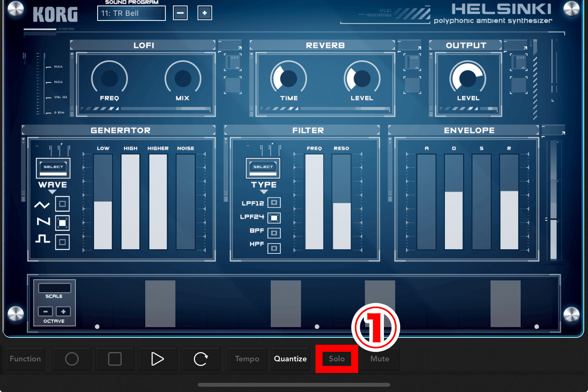
Task: Set the filter RESO slider
Action: [x=342, y=202]
